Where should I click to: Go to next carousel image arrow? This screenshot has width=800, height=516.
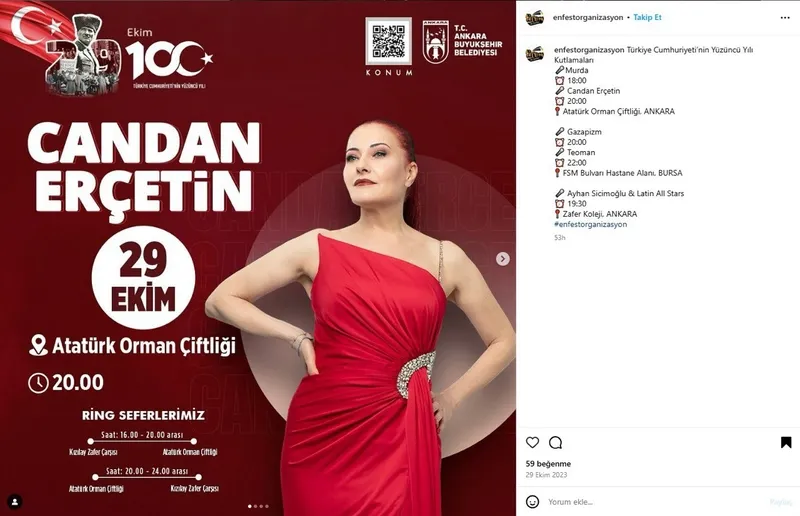[x=503, y=259]
